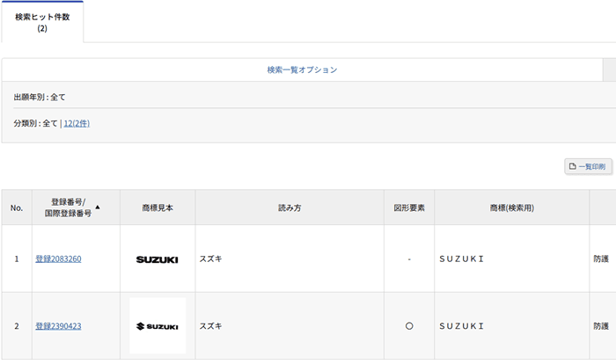
Task: Click the circle mark in row 2 図形要素
Action: pyautogui.click(x=409, y=326)
